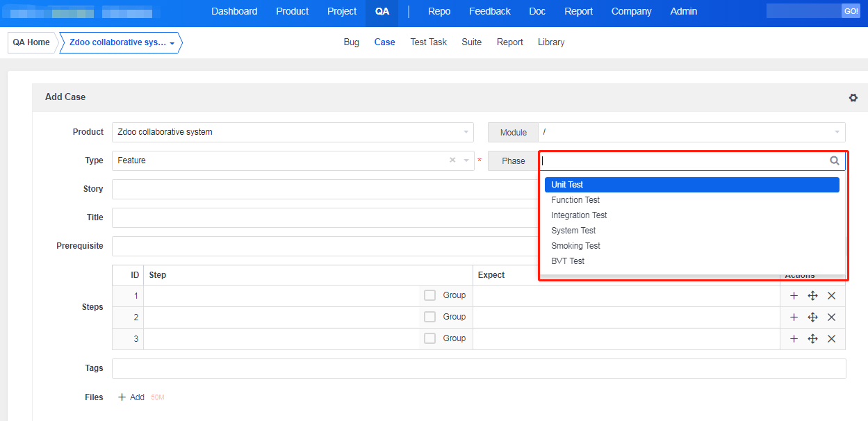
Task: Expand the Product dropdown
Action: (x=466, y=132)
